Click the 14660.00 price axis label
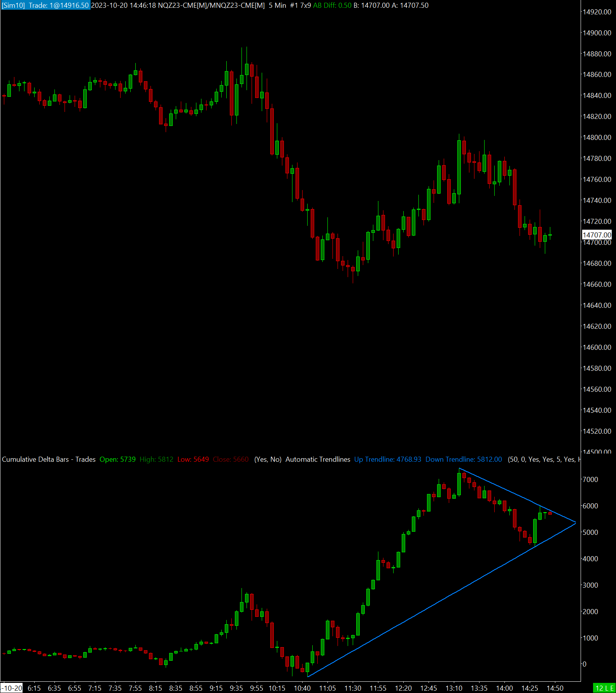616x693 pixels. (597, 285)
